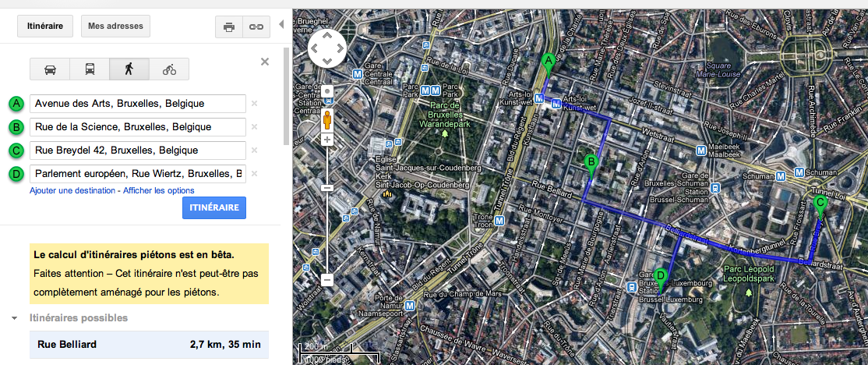
Task: Click the Gare Centrale metro icon
Action: [x=358, y=73]
